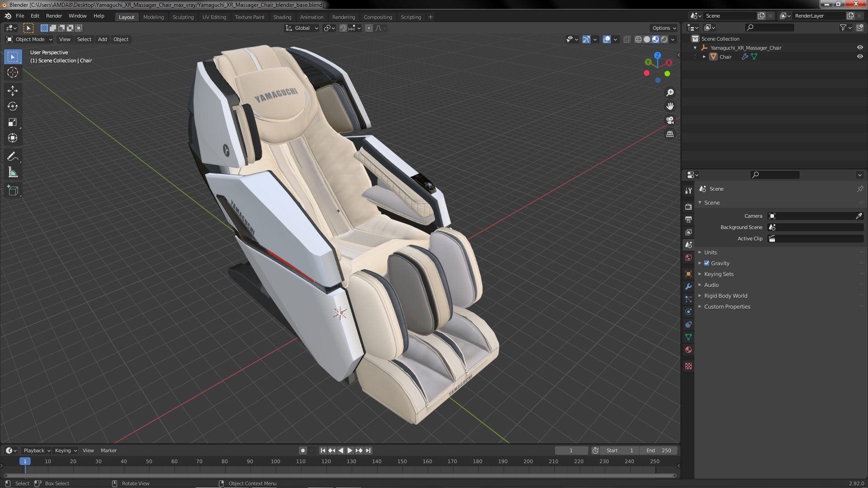Click the Options button in viewport header
The height and width of the screenshot is (488, 868).
(664, 28)
